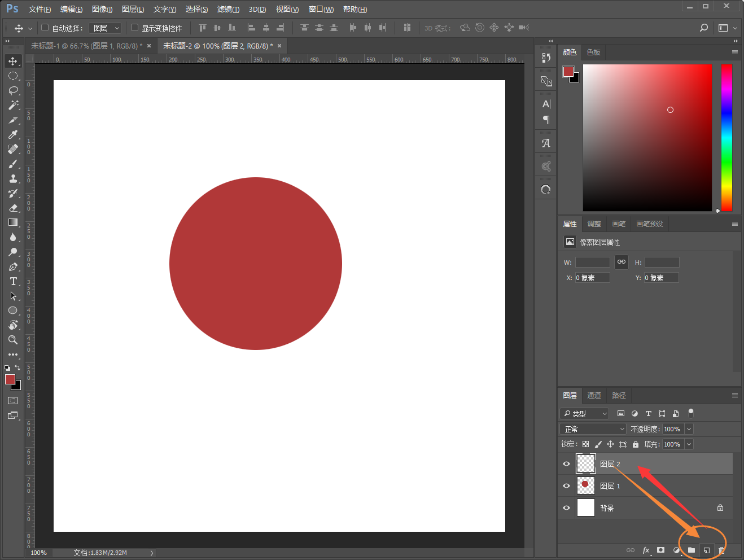Image resolution: width=744 pixels, height=560 pixels.
Task: Toggle lock image pixels brush icon
Action: (598, 444)
